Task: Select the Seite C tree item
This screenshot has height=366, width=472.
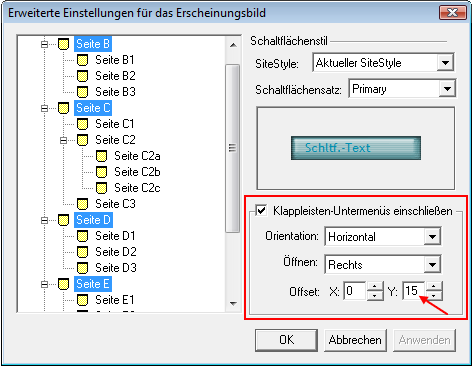Action: (93, 108)
